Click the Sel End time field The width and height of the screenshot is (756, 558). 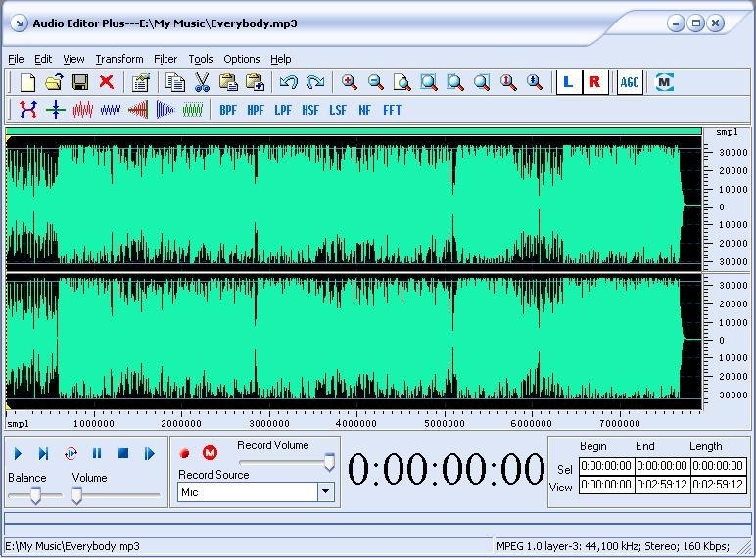click(662, 466)
